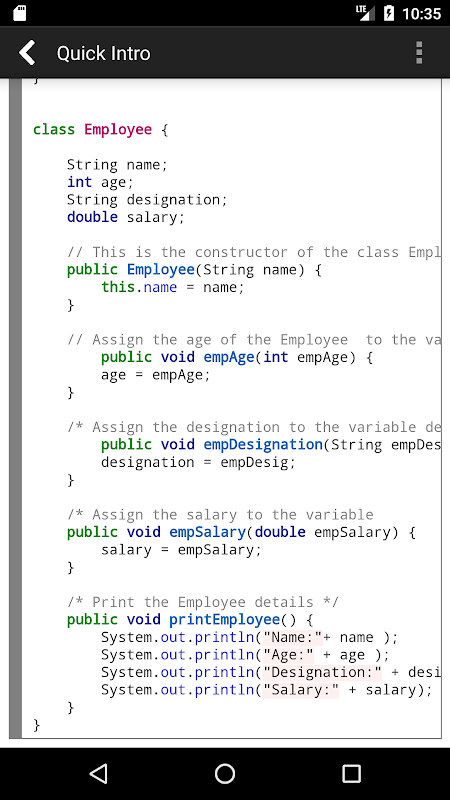Click the empDesignation method name
Viewport: 450px width, 800px height.
(263, 444)
